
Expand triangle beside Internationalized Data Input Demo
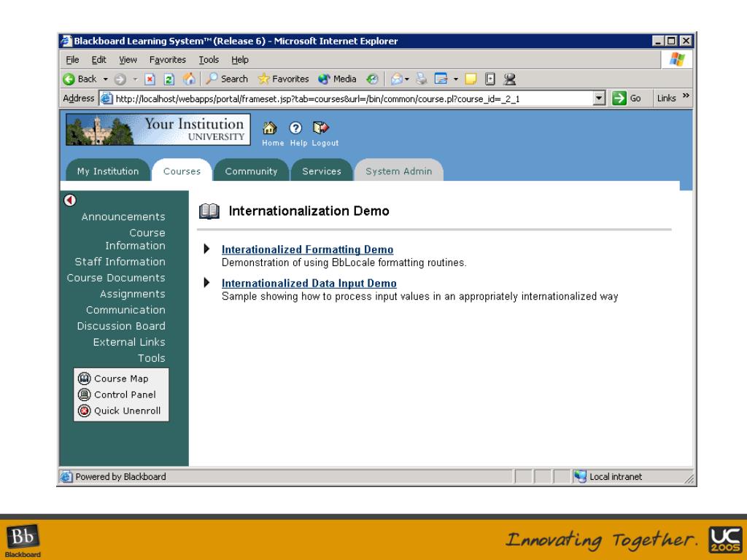pyautogui.click(x=206, y=282)
